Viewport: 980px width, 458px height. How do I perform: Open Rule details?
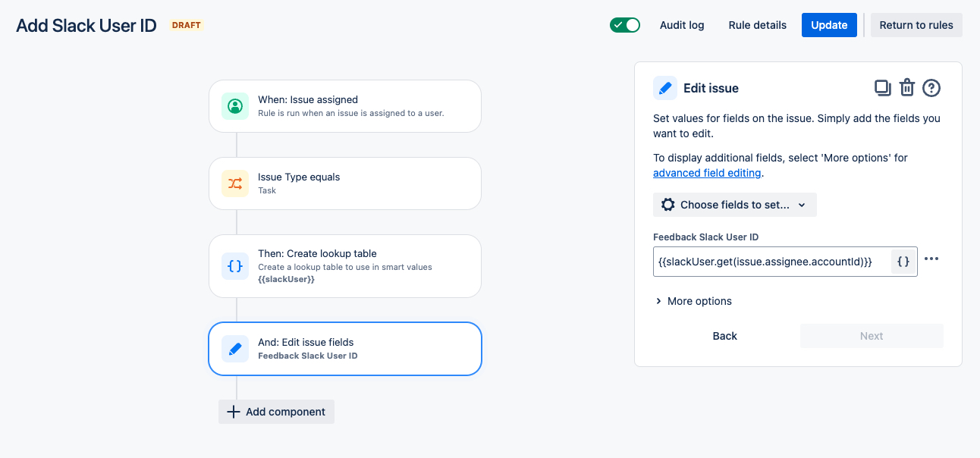[758, 25]
